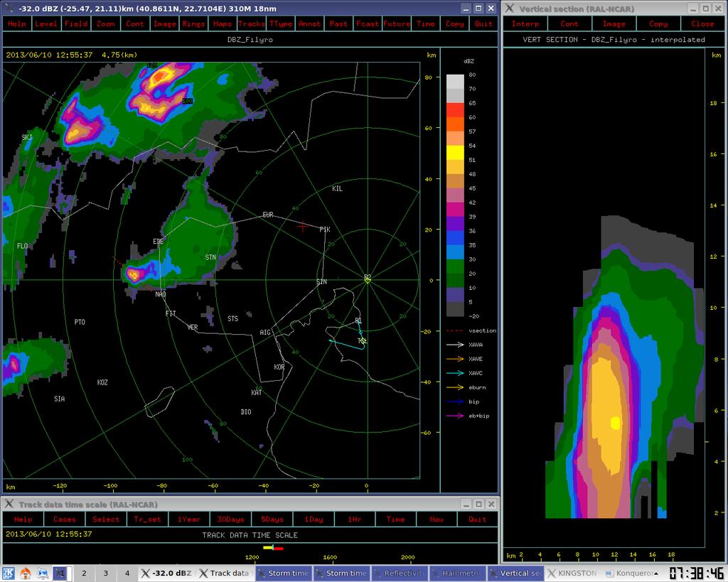Screen dimensions: 728x582
Task: Click the PIK label on the radar map
Action: click(325, 230)
